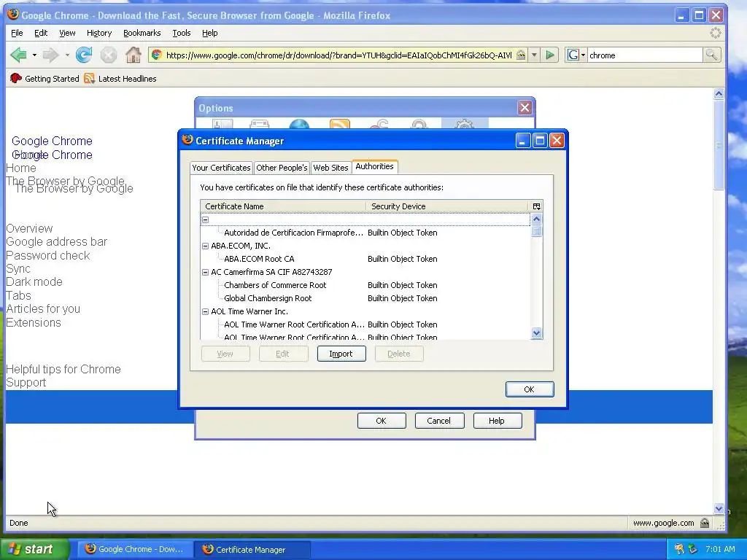The image size is (747, 560).
Task: Open the address bar URL history dropdown
Action: [534, 55]
